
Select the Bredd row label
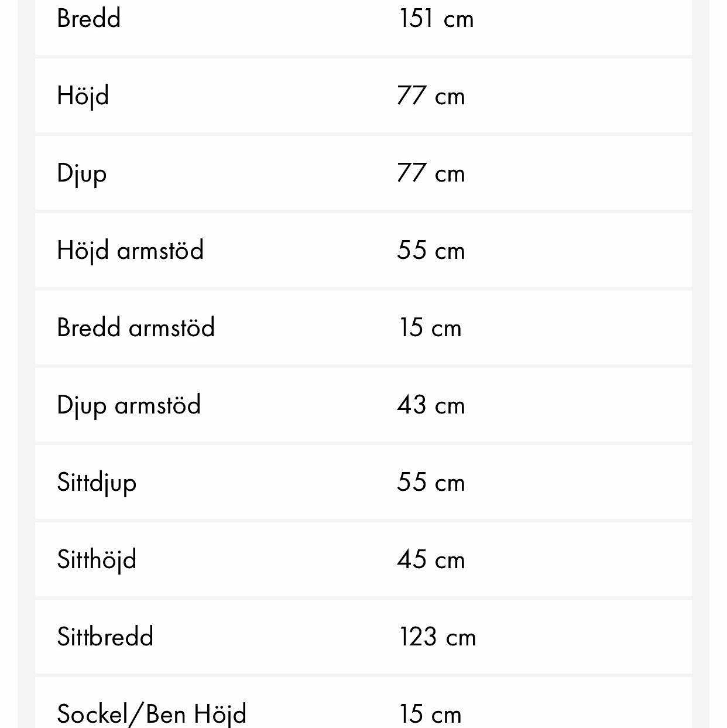coord(89,18)
